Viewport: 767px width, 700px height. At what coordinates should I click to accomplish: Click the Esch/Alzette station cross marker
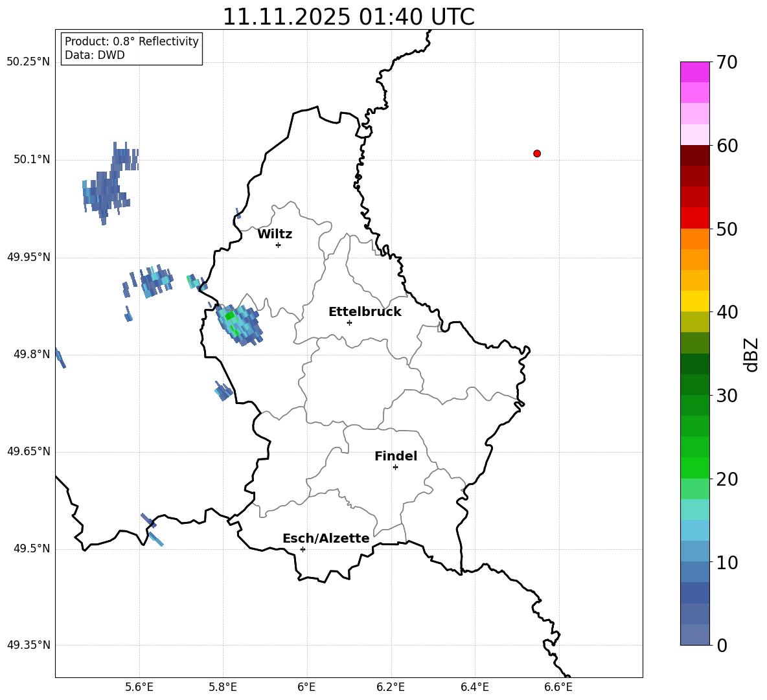pyautogui.click(x=303, y=549)
